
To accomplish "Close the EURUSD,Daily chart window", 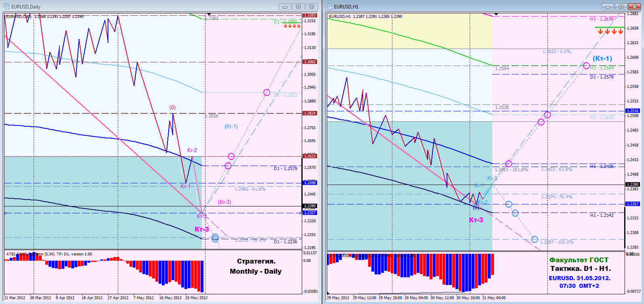I will [311, 6].
